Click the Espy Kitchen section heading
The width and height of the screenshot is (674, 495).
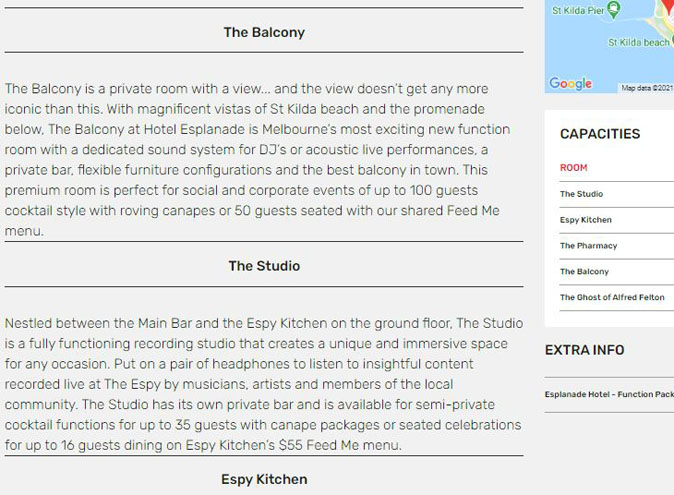(264, 480)
